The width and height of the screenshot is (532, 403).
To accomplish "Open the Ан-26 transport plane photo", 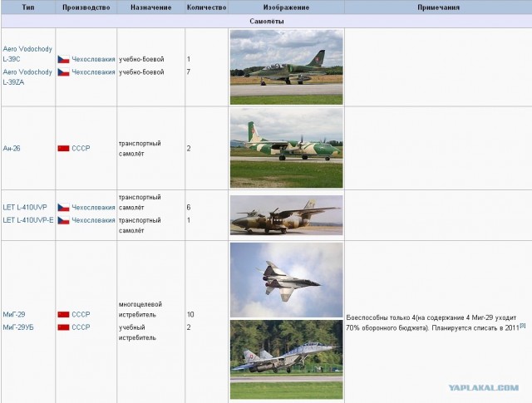I will 286,148.
